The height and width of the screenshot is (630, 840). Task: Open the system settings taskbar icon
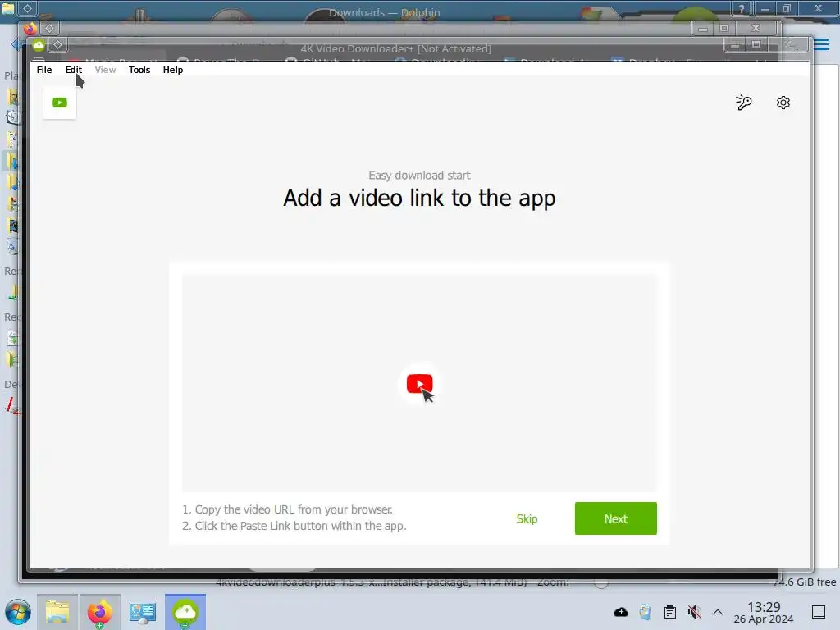click(143, 612)
